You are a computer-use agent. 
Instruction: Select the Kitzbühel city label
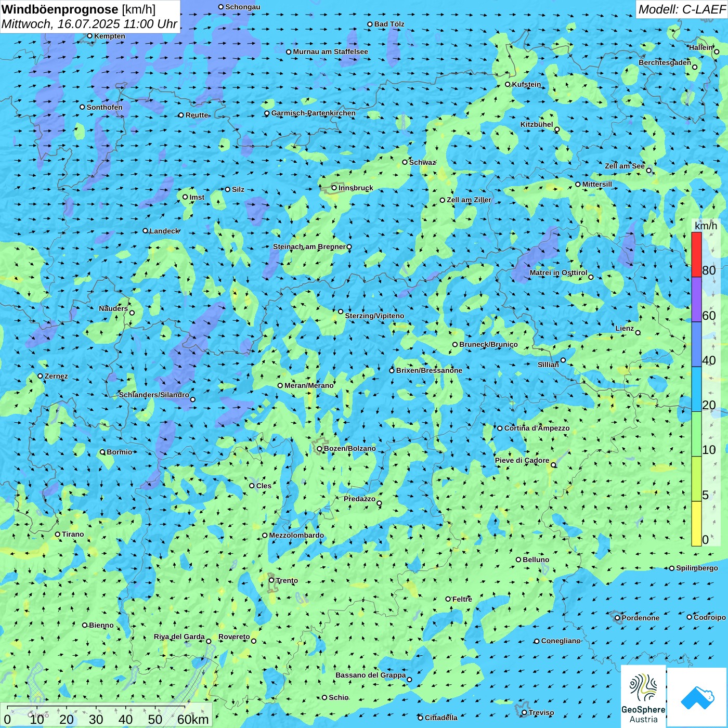pos(537,124)
